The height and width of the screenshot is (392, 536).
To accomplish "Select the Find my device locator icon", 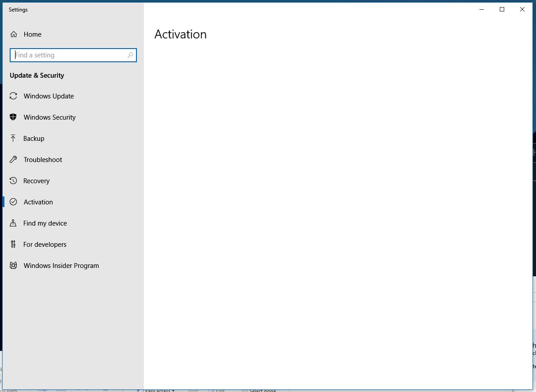I will (14, 223).
